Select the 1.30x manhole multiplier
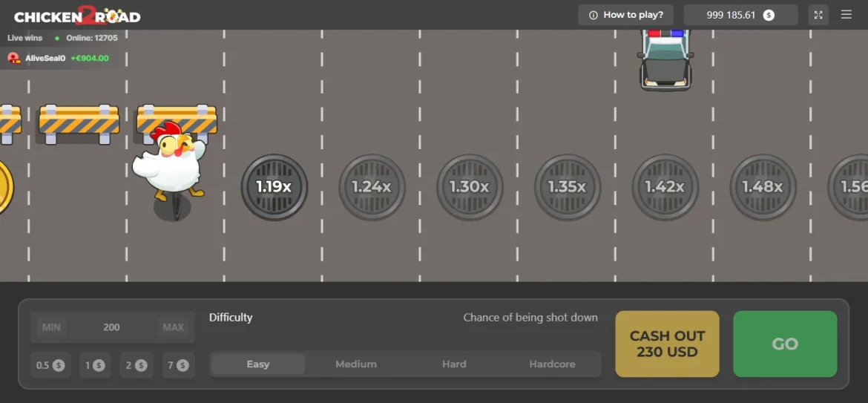The height and width of the screenshot is (403, 868). point(470,187)
